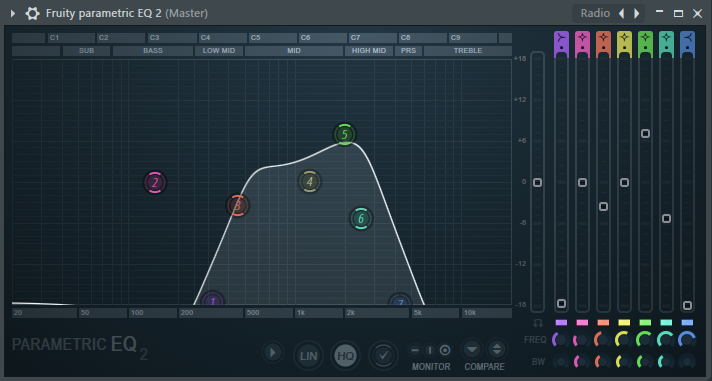Select band 6 teal node

361,218
